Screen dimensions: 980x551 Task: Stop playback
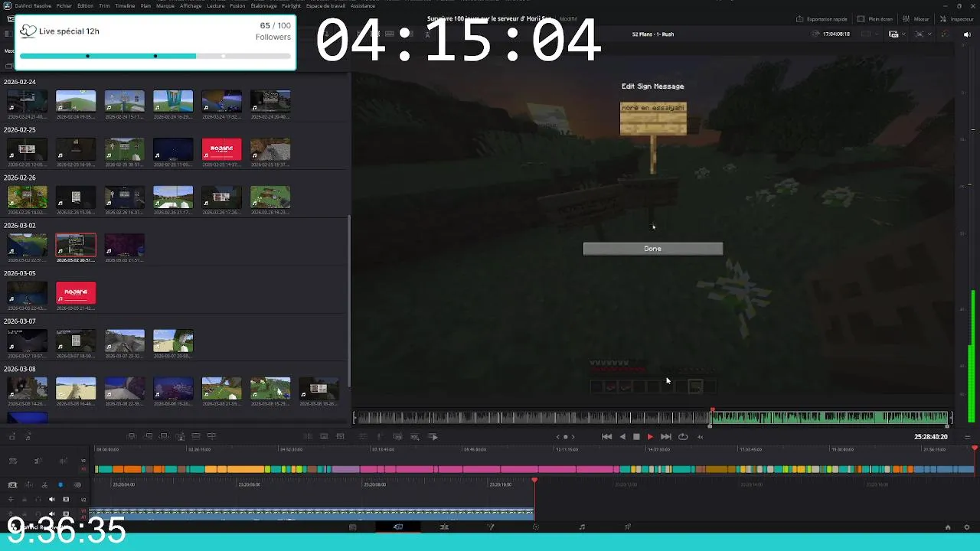(x=636, y=437)
